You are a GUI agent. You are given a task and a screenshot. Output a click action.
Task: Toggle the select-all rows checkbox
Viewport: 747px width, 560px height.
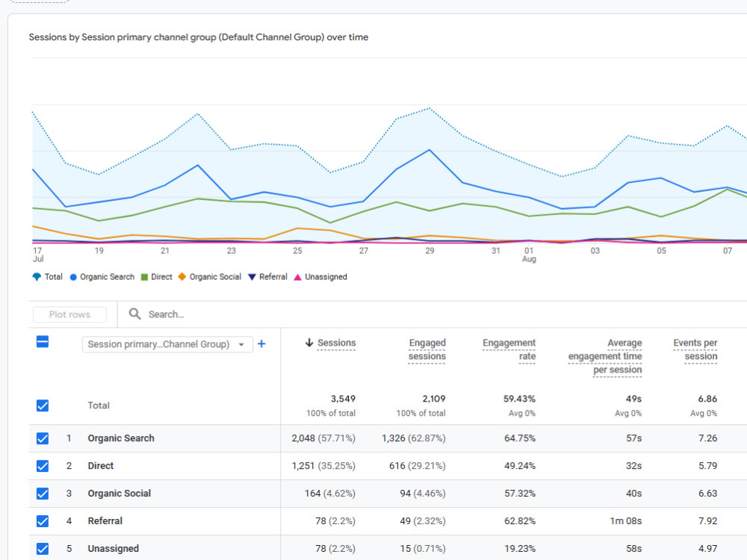43,341
